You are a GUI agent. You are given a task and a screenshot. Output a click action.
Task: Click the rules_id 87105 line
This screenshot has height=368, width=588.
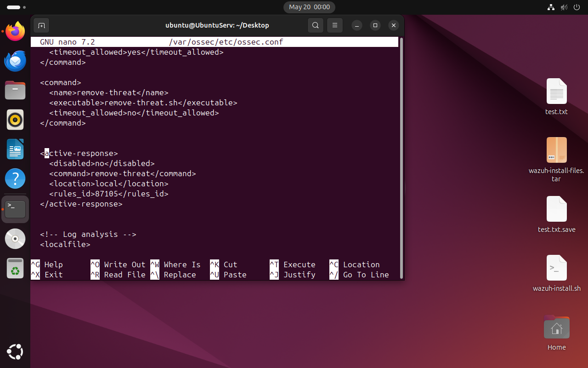click(x=109, y=194)
